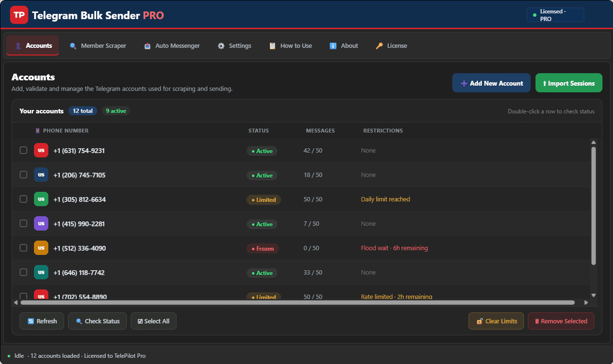Click the red TP app logo

click(19, 15)
